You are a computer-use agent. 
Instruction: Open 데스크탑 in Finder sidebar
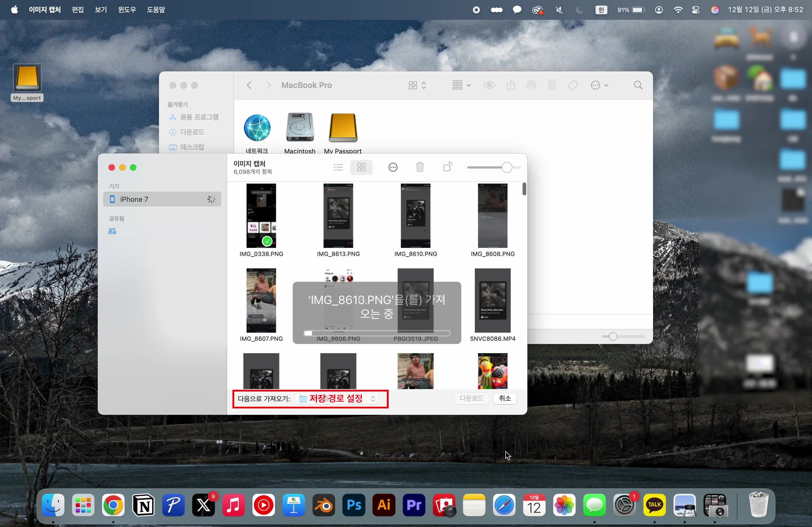tap(187, 147)
